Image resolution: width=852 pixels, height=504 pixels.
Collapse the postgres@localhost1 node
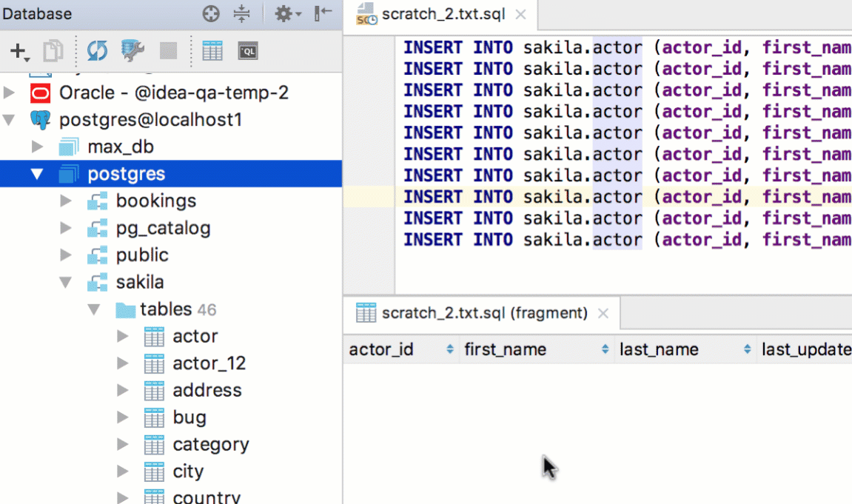coord(9,119)
